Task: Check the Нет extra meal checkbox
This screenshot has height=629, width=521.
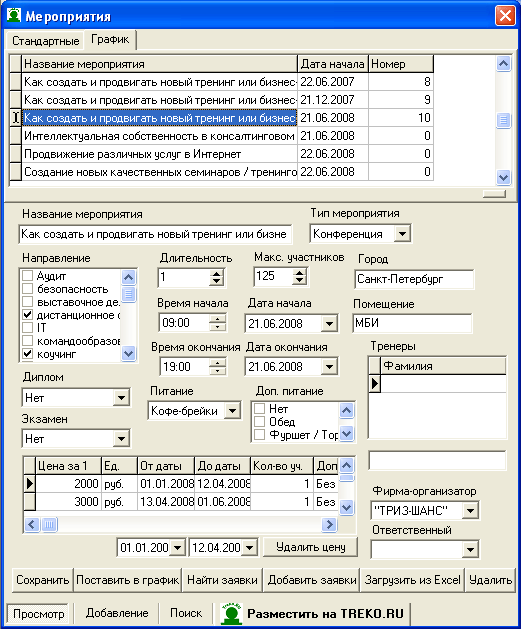Action: [259, 409]
